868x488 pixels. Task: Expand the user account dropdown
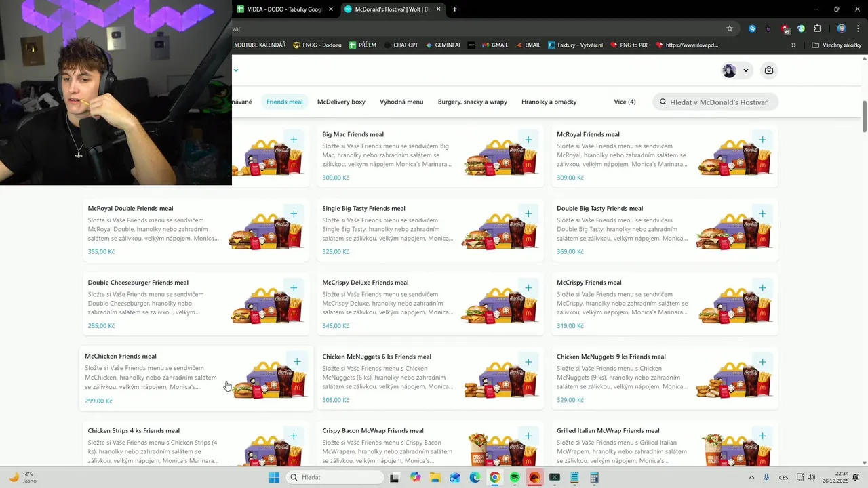click(736, 70)
